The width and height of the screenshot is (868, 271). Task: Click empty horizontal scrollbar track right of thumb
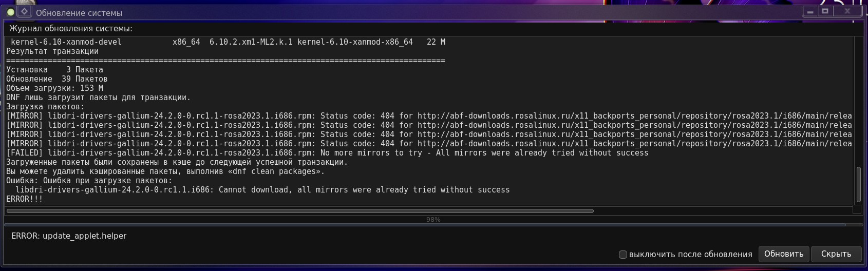pyautogui.click(x=719, y=211)
